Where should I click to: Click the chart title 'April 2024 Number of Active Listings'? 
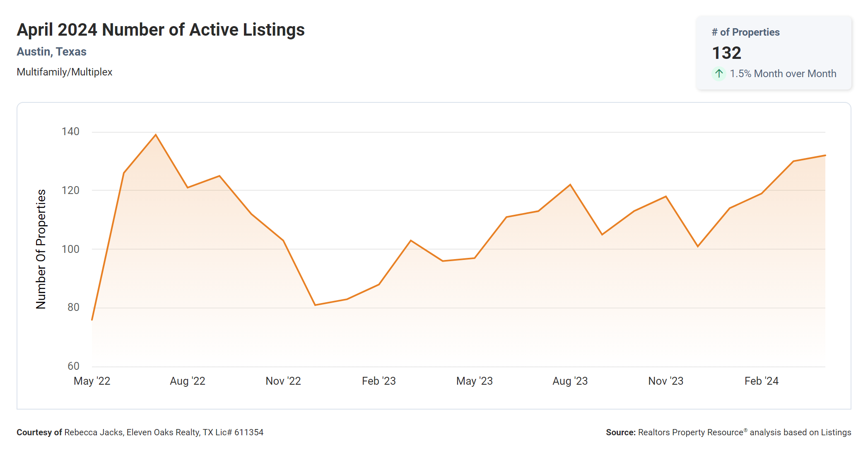coord(161,30)
